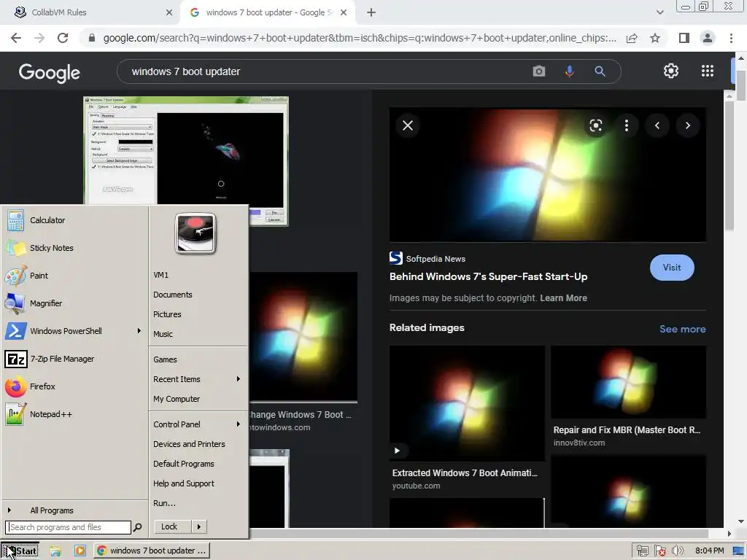Click the blue Google search magnifier button
747x560 pixels.
coord(600,71)
